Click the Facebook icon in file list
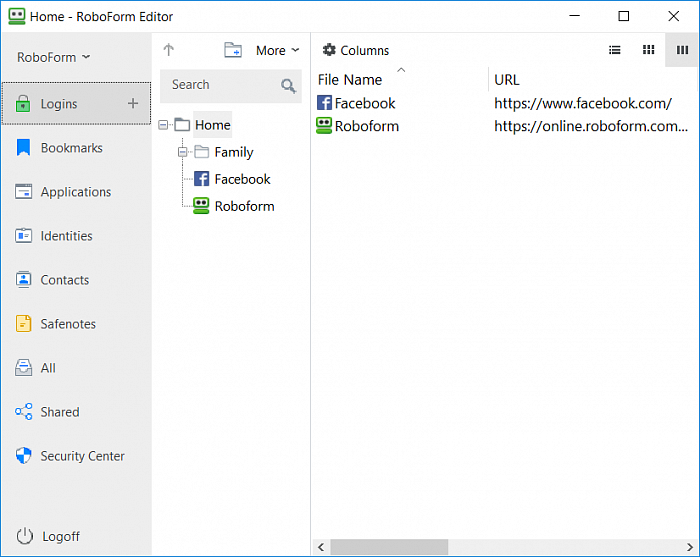700x557 pixels. 324,103
